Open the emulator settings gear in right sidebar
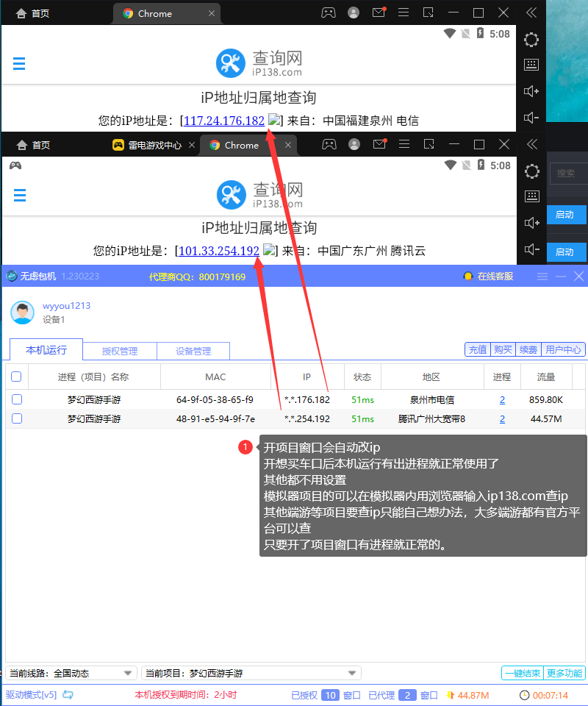Image resolution: width=588 pixels, height=706 pixels. pos(531,40)
